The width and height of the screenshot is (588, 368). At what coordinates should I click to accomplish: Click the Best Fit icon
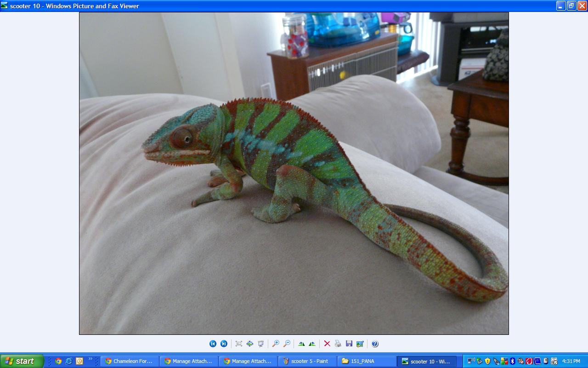(x=239, y=344)
